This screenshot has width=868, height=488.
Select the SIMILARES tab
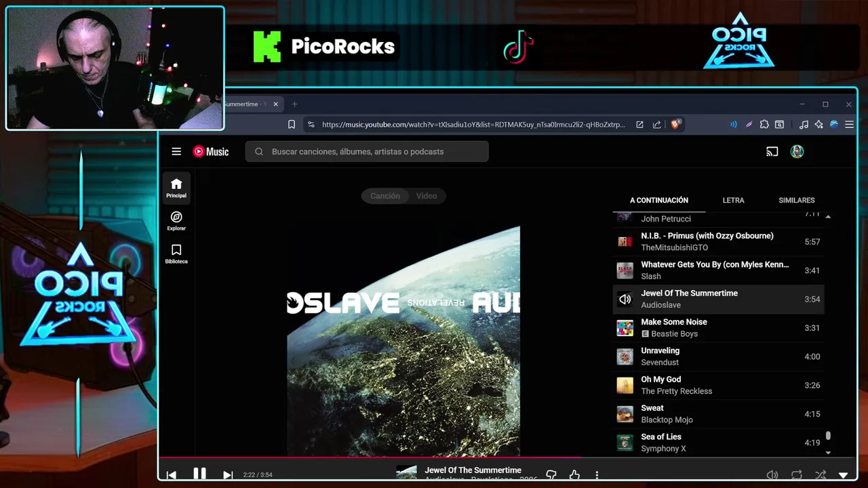[x=797, y=201]
